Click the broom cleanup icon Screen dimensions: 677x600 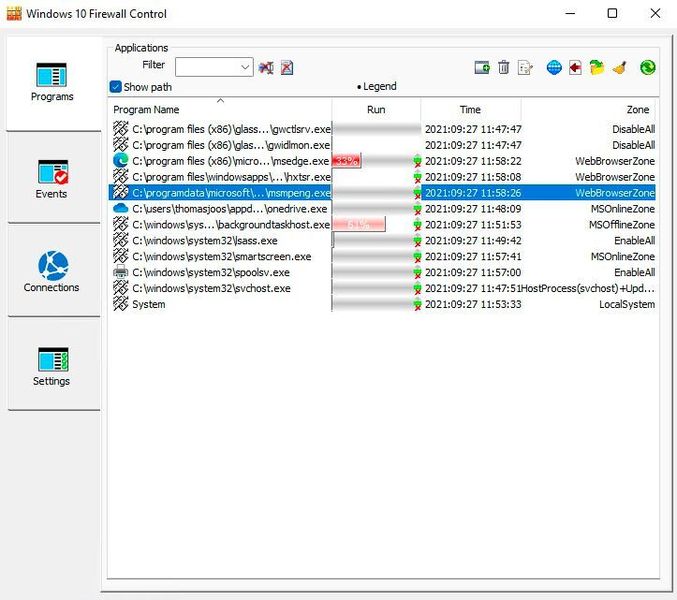[619, 67]
